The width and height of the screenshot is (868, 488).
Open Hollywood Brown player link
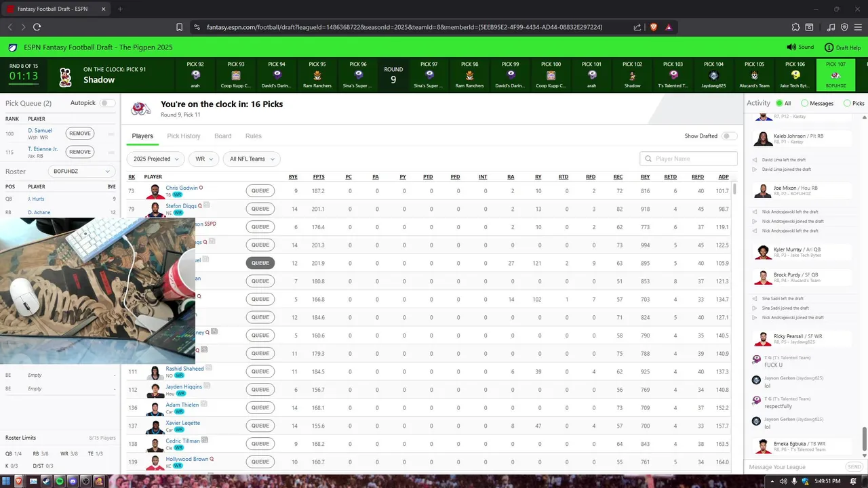(x=187, y=459)
